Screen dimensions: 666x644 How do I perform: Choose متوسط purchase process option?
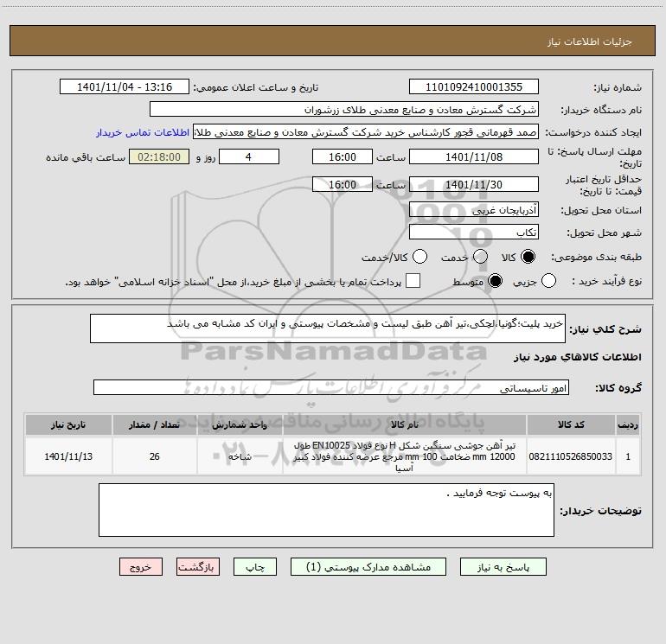click(495, 281)
